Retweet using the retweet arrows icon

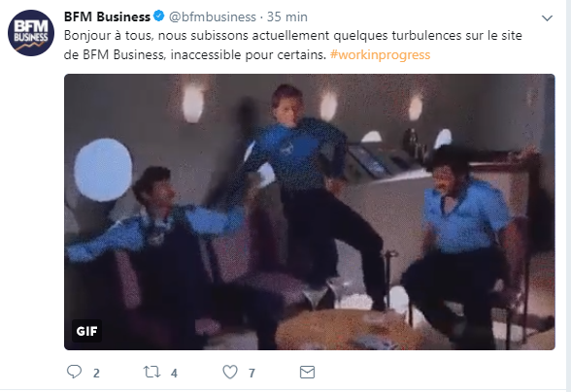tap(151, 372)
